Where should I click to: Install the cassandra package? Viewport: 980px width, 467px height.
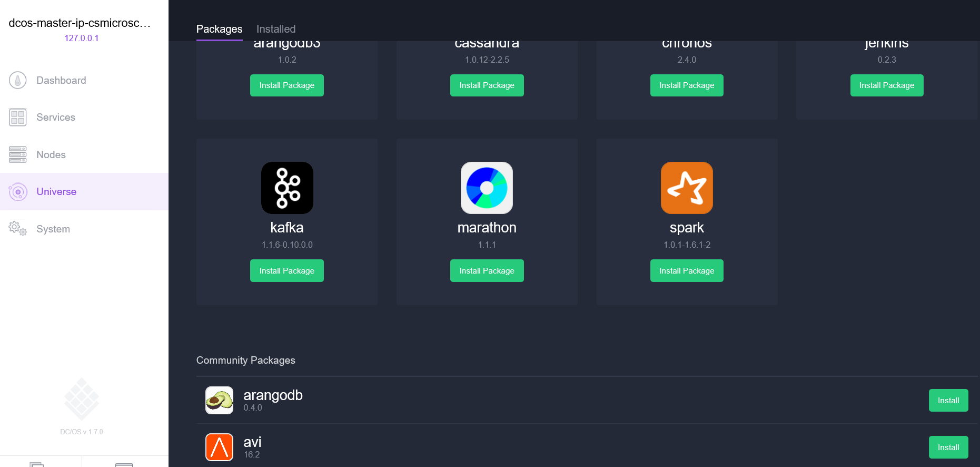tap(487, 85)
